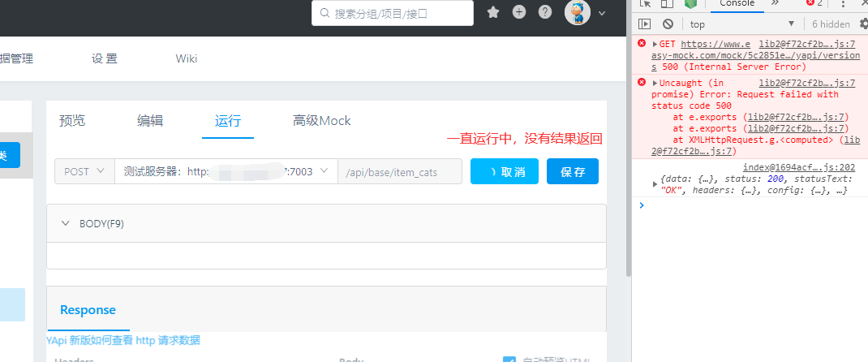Open the Wiki menu tab
The image size is (868, 362).
[x=187, y=58]
